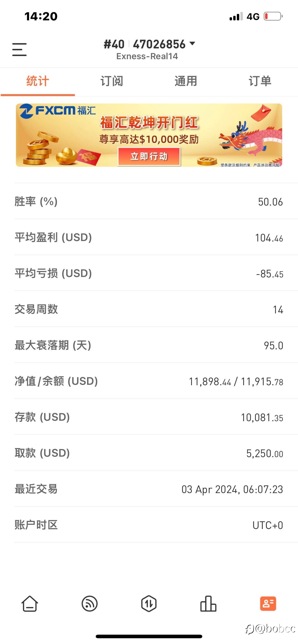Tap the FXCM logo in banner
298x644 pixels.
[x=58, y=111]
